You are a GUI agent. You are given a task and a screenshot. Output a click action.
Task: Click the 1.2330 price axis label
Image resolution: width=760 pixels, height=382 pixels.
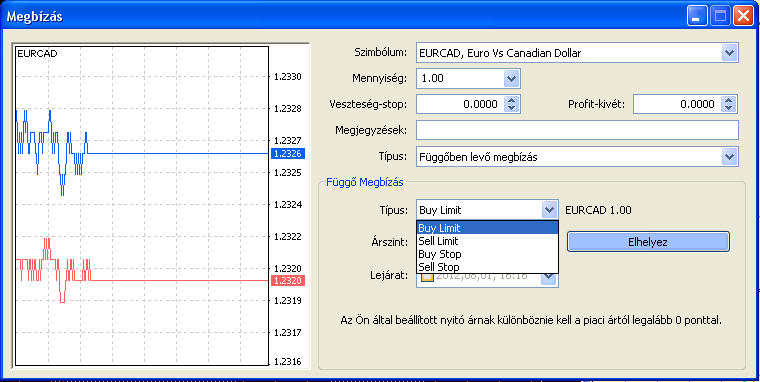pos(287,77)
